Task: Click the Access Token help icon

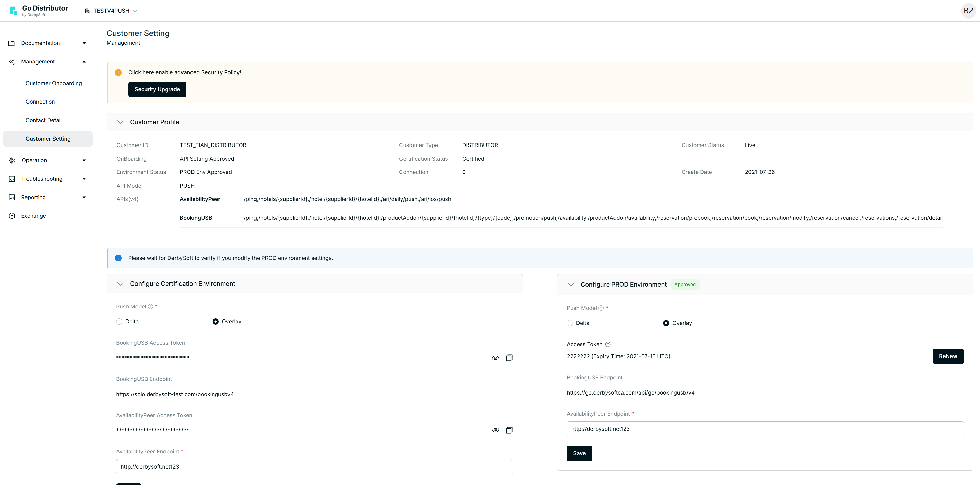Action: [608, 344]
